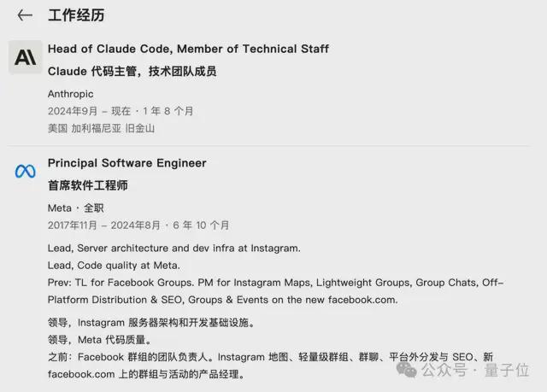
Task: Open the Anthropic company name link
Action: [71, 94]
